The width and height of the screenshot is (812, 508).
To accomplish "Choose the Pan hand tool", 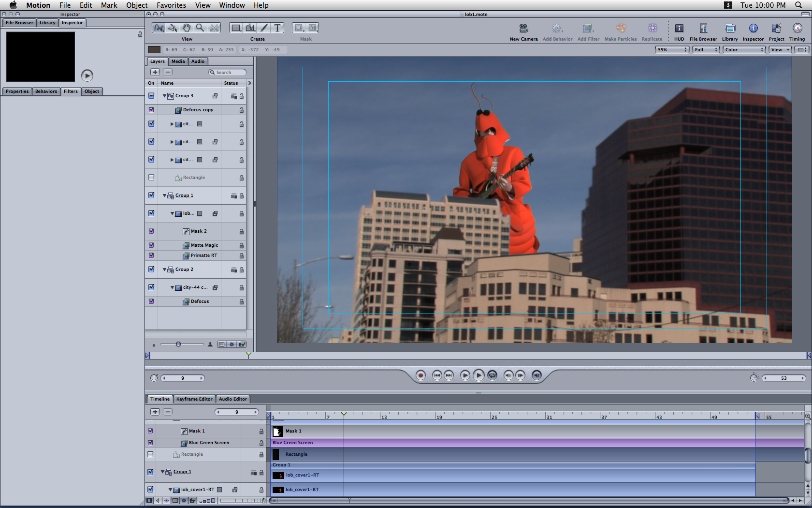I will coord(187,28).
